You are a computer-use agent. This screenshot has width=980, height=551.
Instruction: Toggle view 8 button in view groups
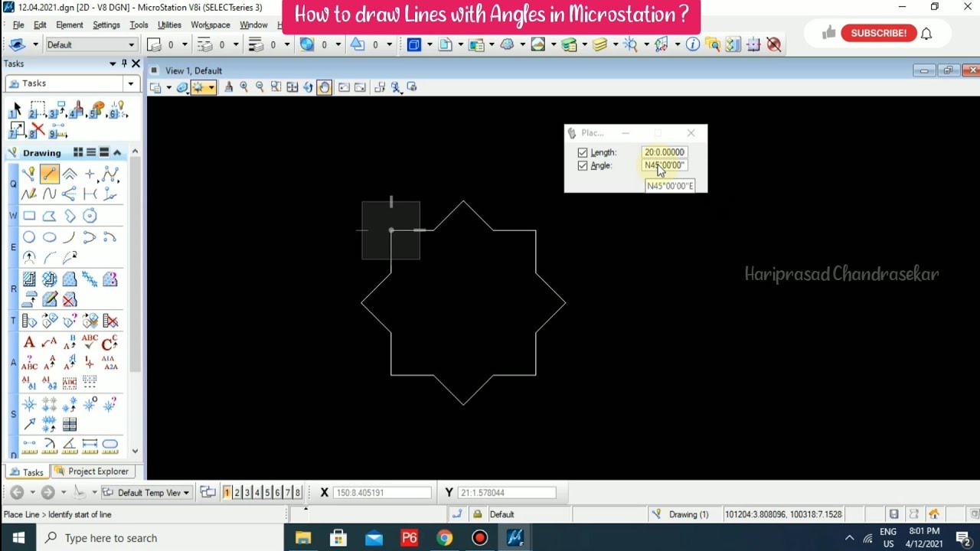298,493
